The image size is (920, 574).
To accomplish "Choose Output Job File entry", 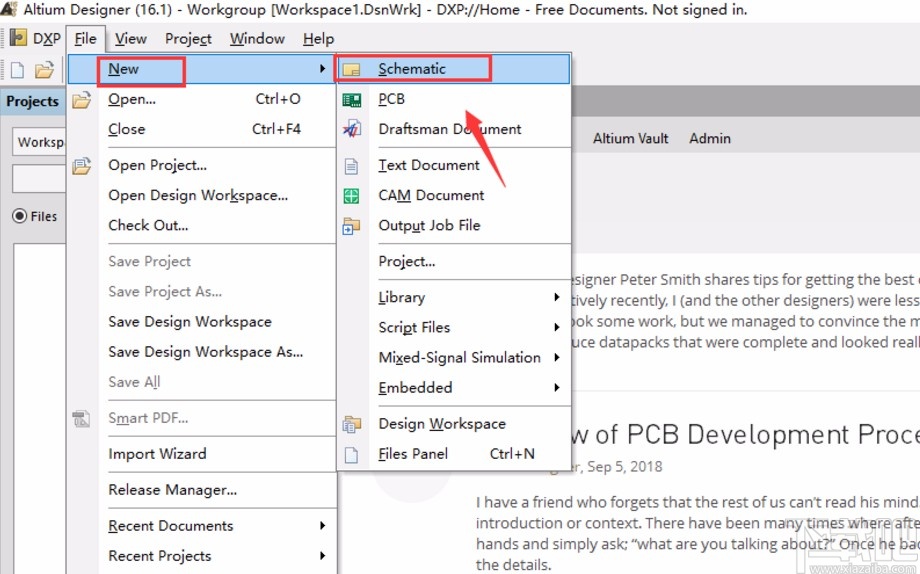I will pos(454,225).
